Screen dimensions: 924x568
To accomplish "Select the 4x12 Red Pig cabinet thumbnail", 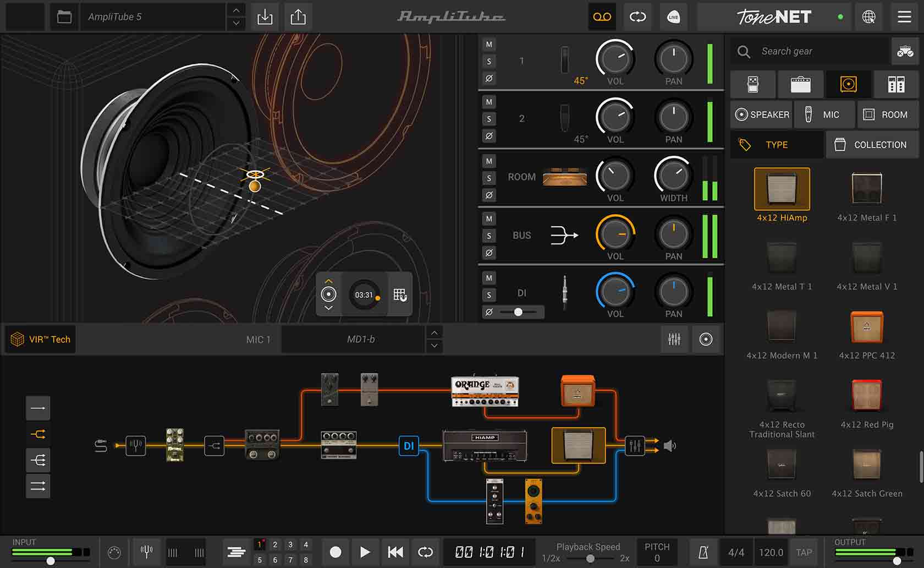I will click(x=866, y=395).
